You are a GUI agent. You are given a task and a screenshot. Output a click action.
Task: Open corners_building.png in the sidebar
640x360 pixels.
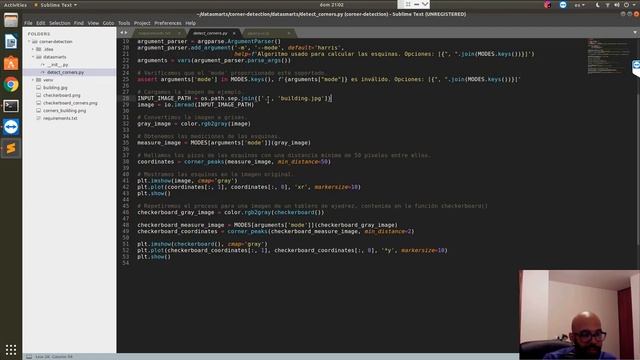[x=64, y=111]
